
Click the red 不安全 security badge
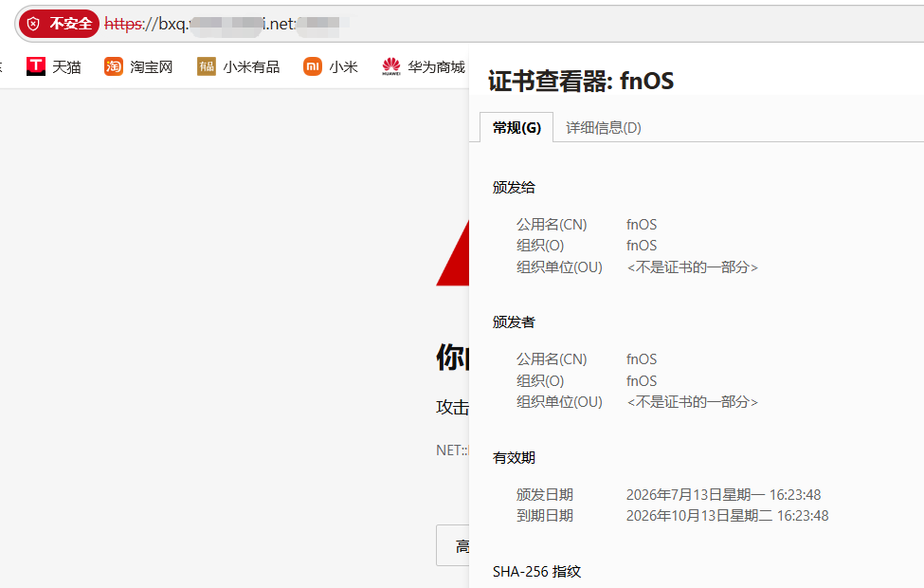[59, 24]
